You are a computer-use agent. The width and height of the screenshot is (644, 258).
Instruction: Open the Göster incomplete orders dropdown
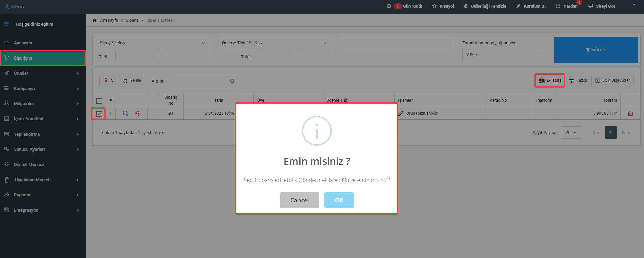coord(504,55)
